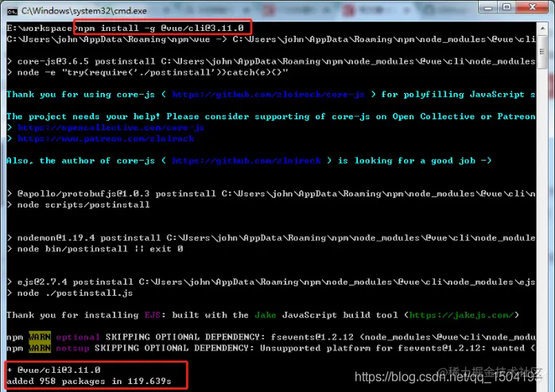Click the cmd.exe system menu icon
The width and height of the screenshot is (555, 392).
[x=12, y=11]
